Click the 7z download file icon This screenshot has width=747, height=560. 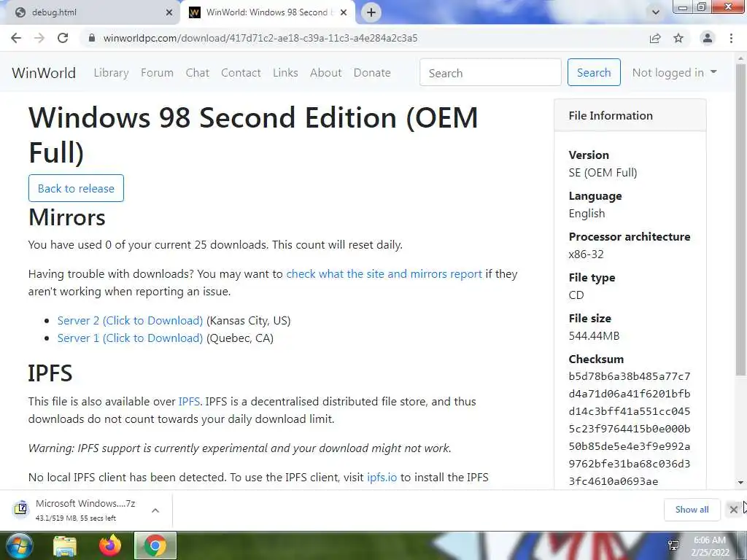pos(20,509)
